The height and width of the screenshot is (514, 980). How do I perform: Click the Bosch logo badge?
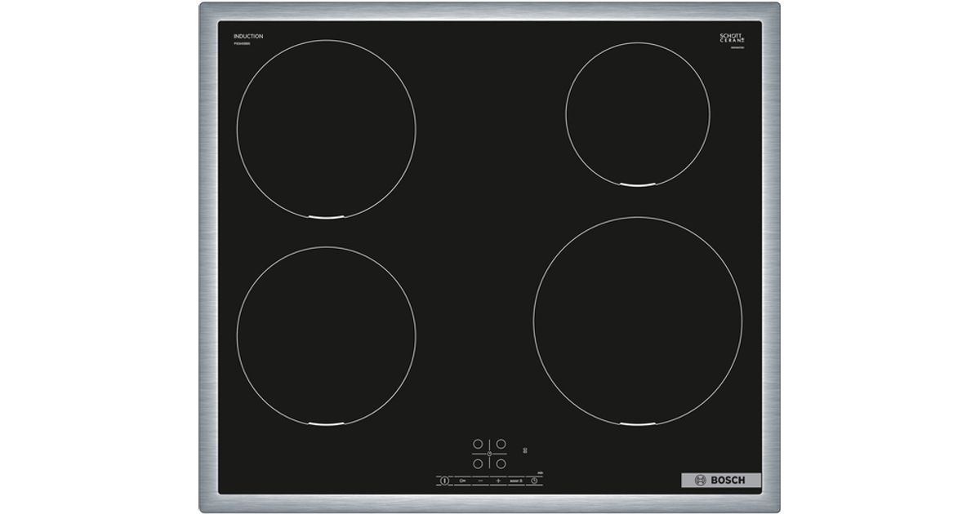click(720, 481)
